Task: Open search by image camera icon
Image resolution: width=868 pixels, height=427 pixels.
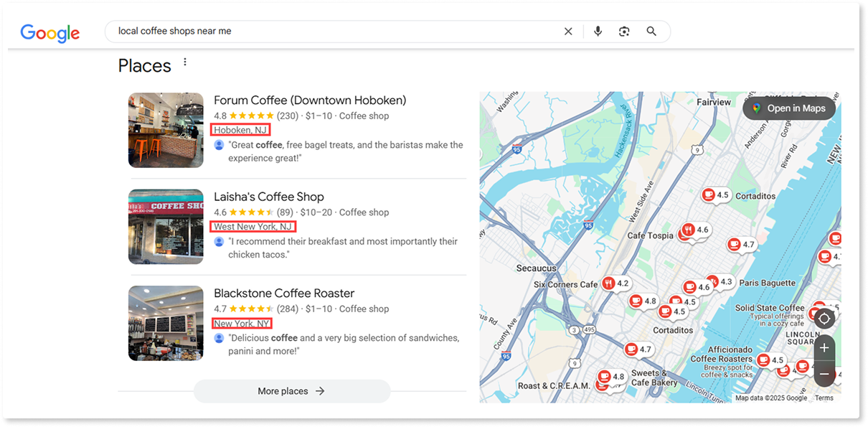Action: click(x=624, y=32)
